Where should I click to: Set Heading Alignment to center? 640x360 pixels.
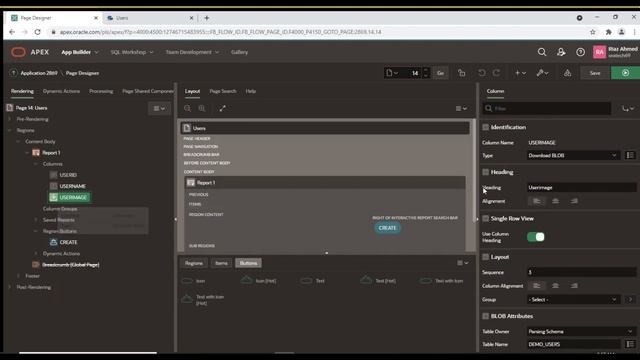pyautogui.click(x=556, y=201)
